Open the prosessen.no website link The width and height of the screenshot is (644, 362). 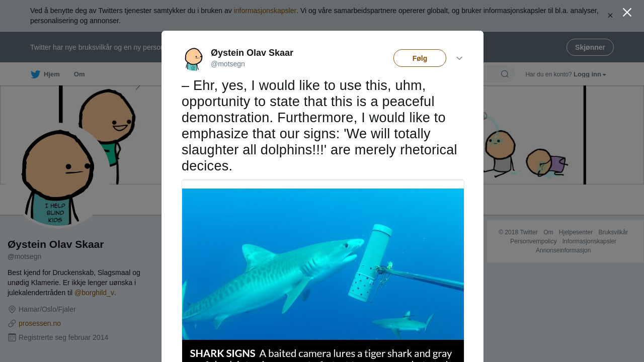pyautogui.click(x=40, y=323)
